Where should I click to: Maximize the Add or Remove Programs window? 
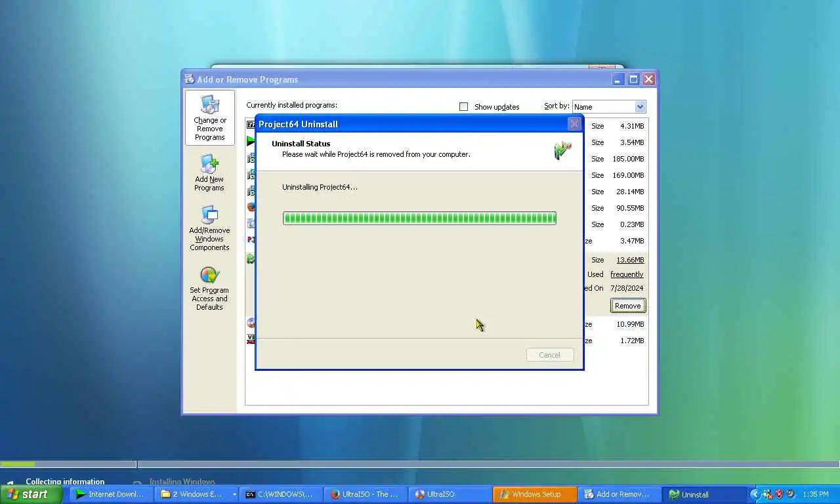tap(633, 79)
